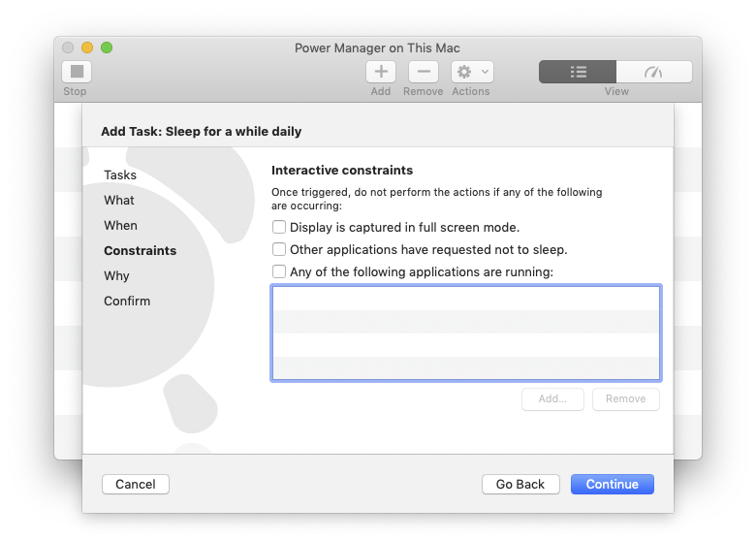Select the When step in sidebar
The image size is (756, 539).
pyautogui.click(x=120, y=225)
